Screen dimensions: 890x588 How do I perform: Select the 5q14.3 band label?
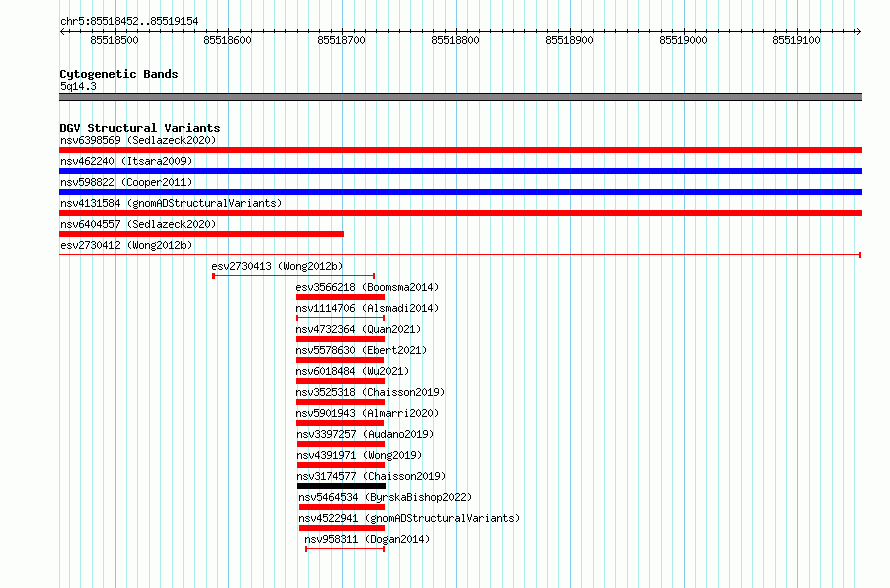tap(78, 86)
